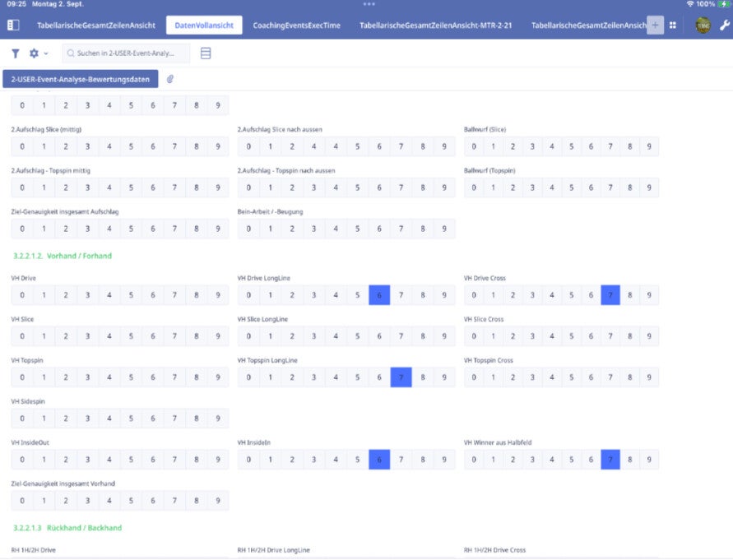Focus the Suchen in 2-USER-Event search field

[x=126, y=53]
